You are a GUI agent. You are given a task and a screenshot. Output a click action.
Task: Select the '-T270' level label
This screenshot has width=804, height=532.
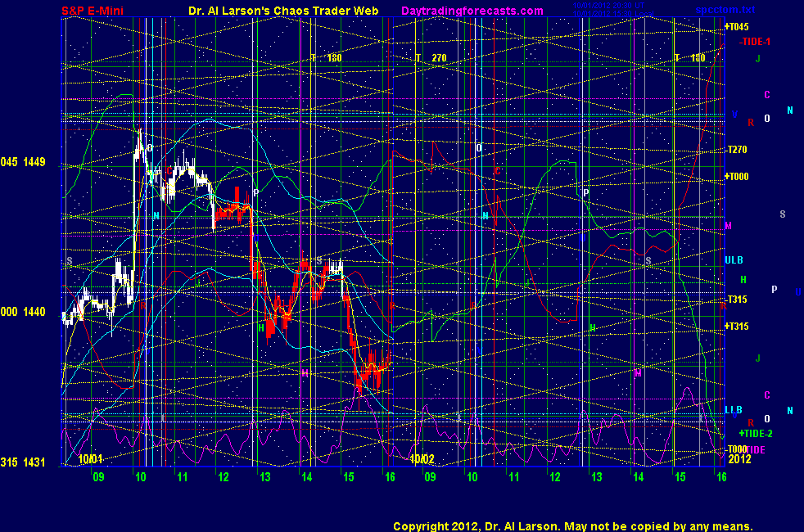[736, 150]
